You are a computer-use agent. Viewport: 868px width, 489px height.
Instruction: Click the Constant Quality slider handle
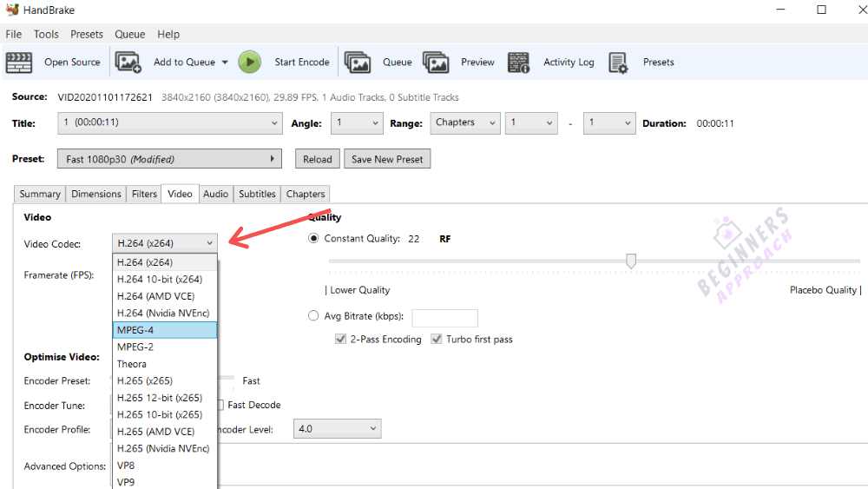(631, 261)
